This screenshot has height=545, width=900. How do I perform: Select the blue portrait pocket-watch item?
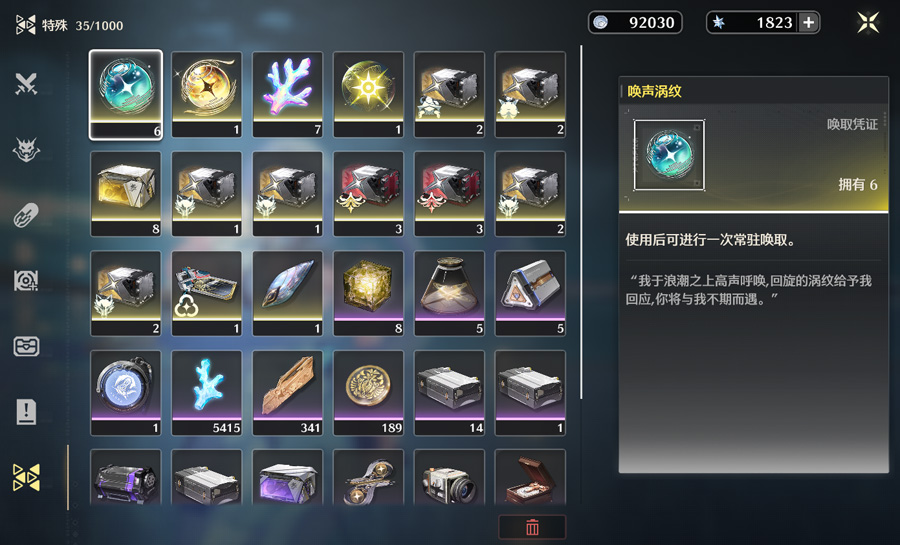[x=126, y=393]
